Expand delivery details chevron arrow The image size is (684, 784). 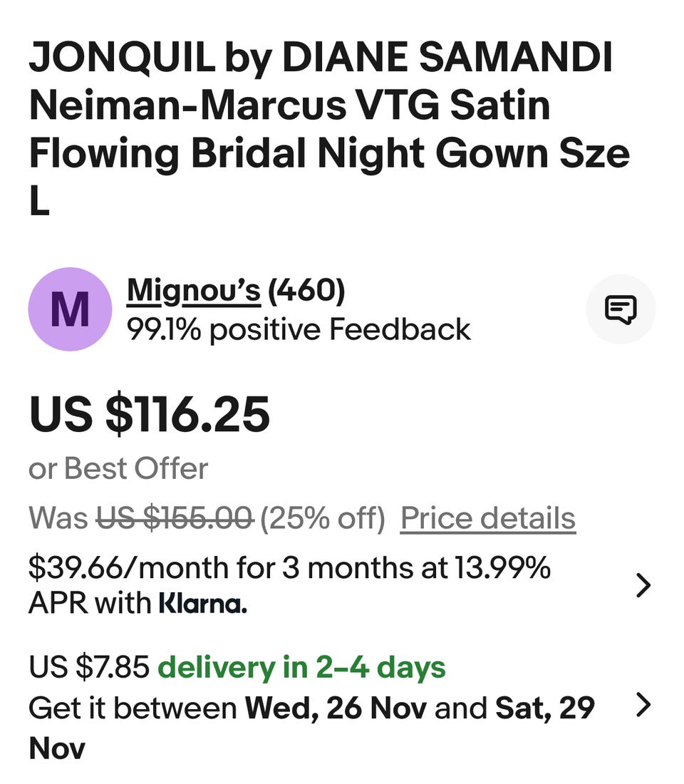click(643, 706)
